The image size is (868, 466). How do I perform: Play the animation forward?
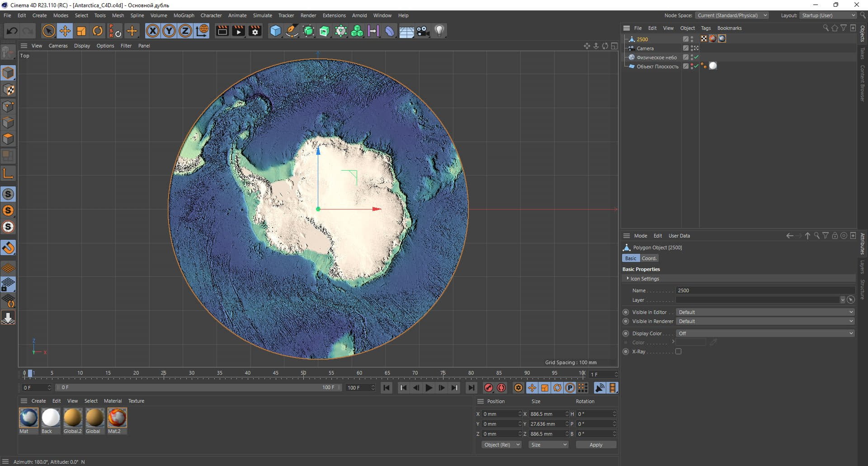429,388
